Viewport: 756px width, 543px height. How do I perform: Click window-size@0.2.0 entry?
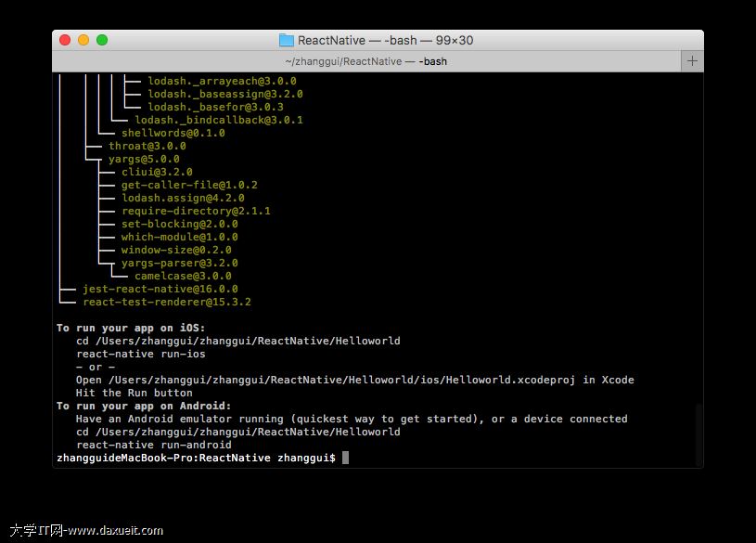click(176, 251)
